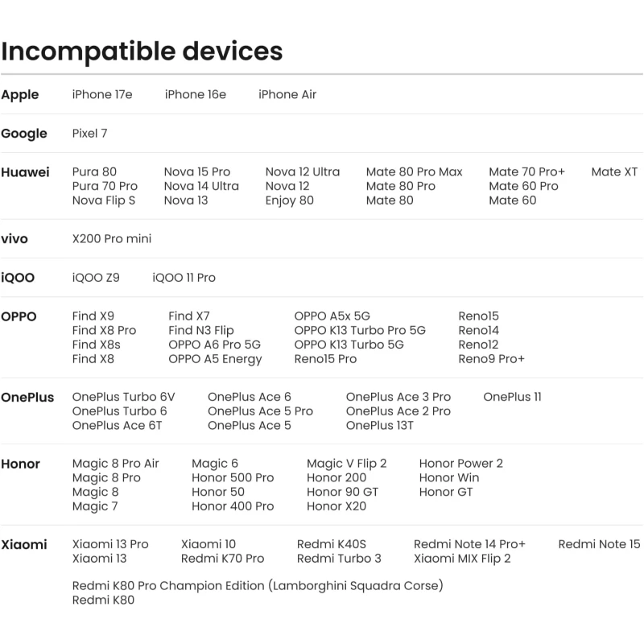Click the Huawei brand label
The image size is (644, 644).
(25, 172)
